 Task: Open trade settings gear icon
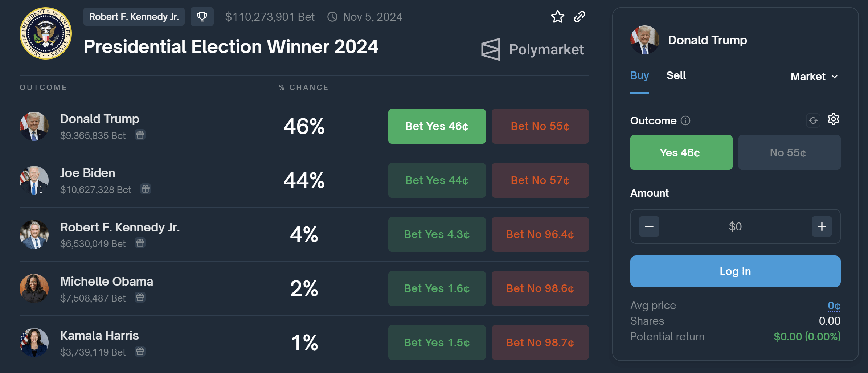pos(833,119)
